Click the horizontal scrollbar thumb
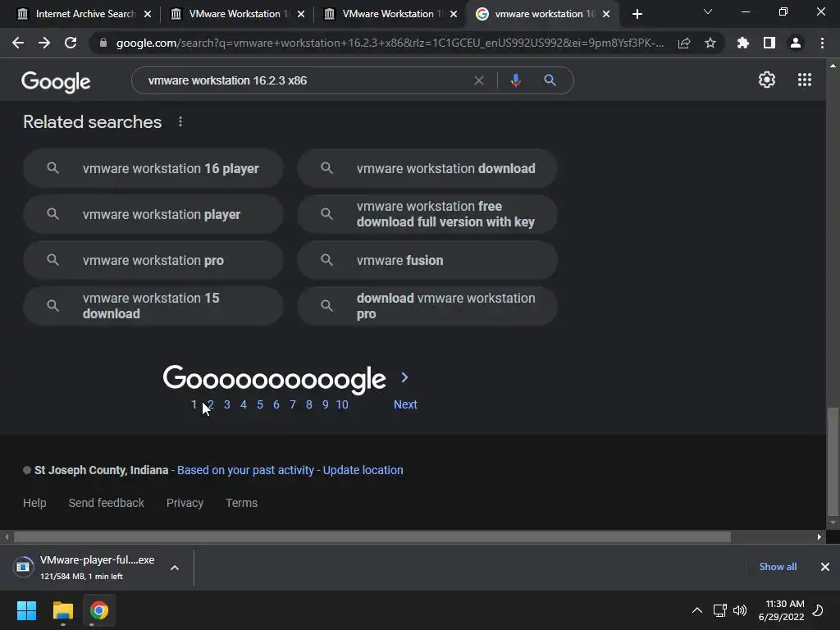This screenshot has height=630, width=840. (372, 536)
